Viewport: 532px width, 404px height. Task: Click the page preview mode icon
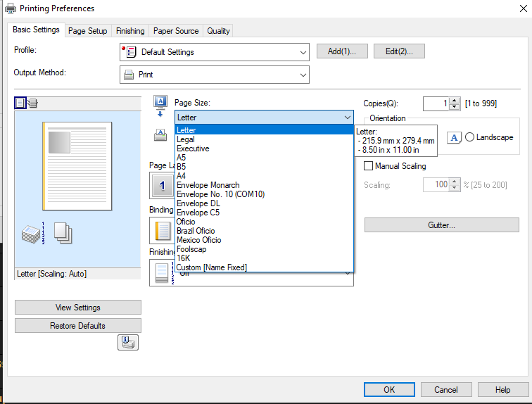click(20, 103)
